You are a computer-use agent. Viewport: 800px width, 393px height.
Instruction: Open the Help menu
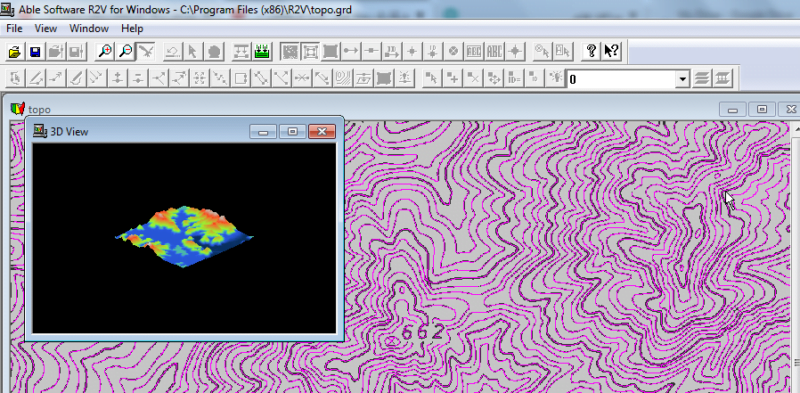pos(132,29)
